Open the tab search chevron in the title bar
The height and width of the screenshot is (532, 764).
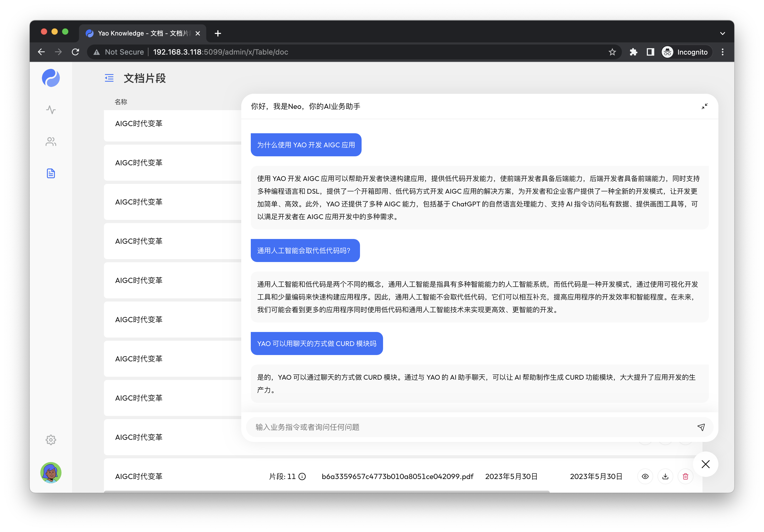[x=722, y=33]
